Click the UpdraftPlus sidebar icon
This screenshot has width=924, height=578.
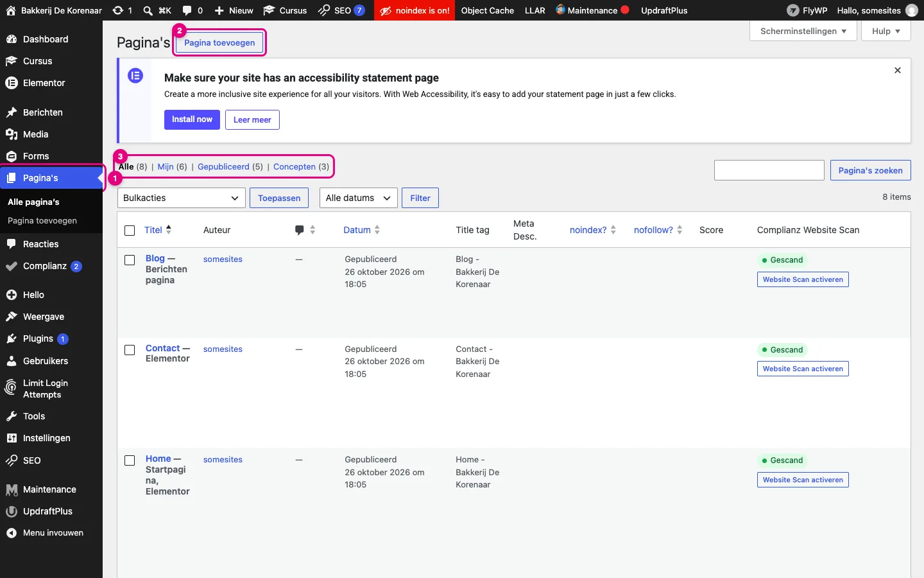[11, 511]
